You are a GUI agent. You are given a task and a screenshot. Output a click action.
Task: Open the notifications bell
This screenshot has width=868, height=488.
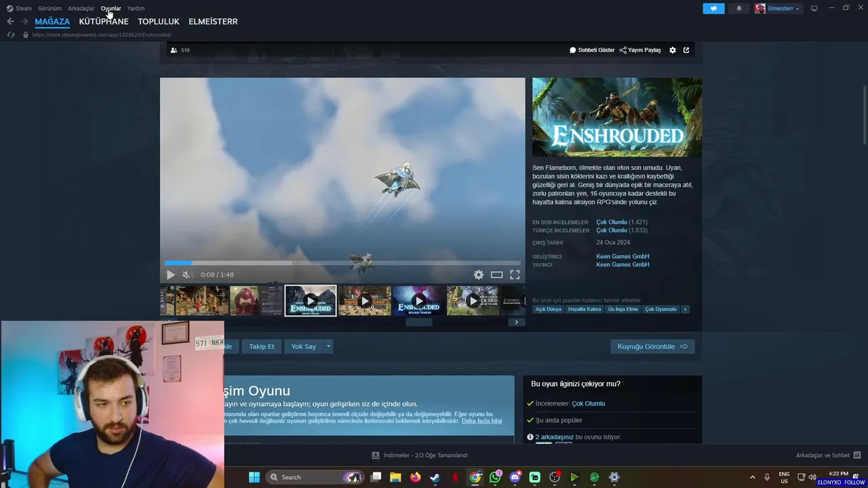[739, 8]
